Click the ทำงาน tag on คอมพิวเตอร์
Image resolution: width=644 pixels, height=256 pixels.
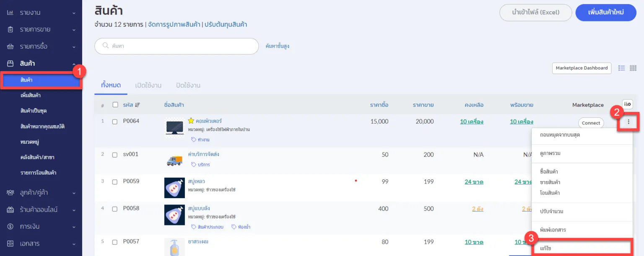[x=200, y=140]
